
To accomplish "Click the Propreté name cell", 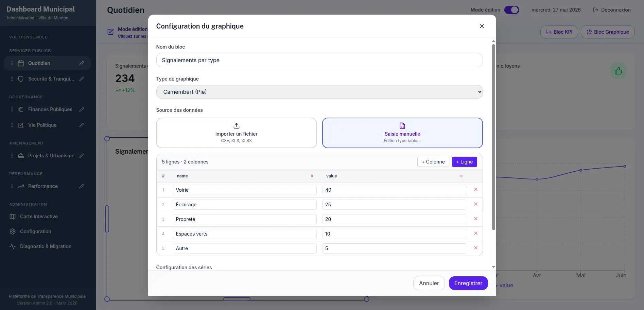I will (245, 219).
